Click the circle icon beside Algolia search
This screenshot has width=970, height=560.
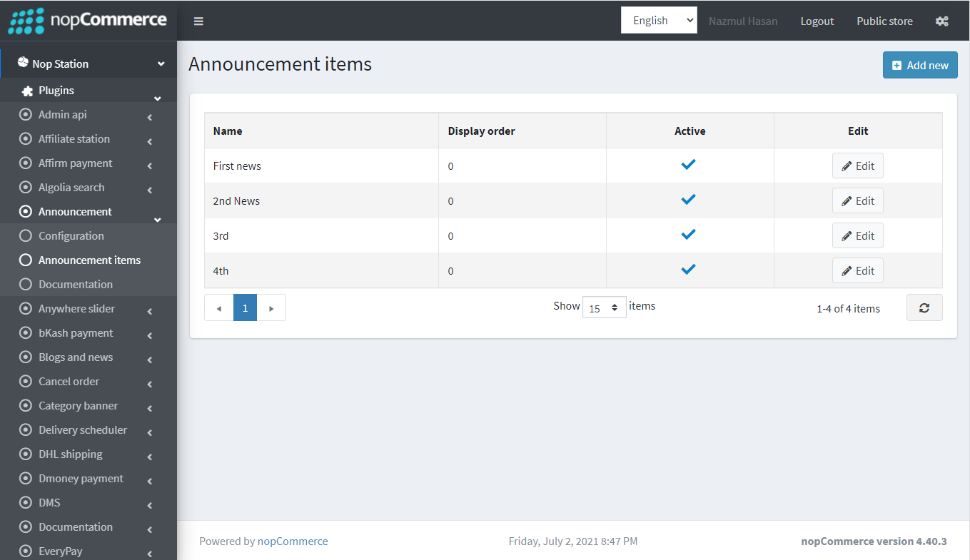[26, 187]
